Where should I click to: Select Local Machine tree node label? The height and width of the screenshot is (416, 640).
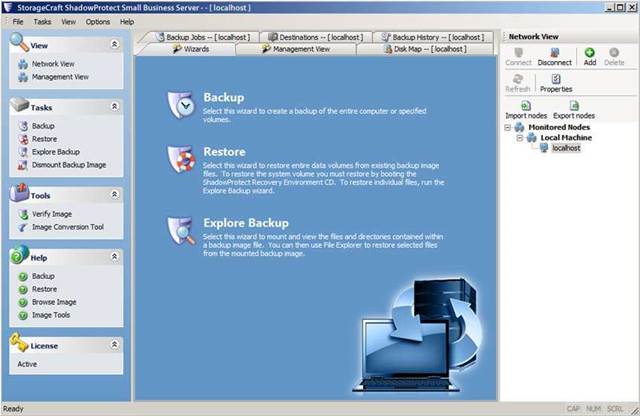(566, 138)
